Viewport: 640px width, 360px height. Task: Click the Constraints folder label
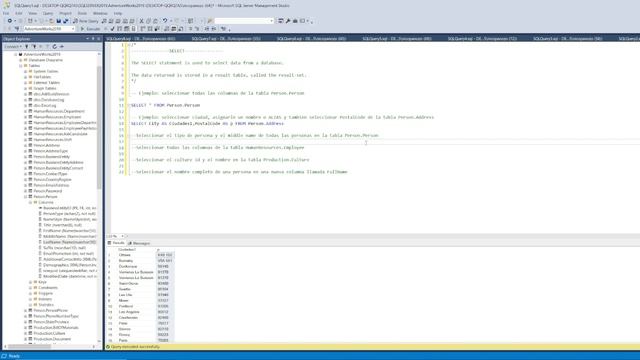point(48,288)
